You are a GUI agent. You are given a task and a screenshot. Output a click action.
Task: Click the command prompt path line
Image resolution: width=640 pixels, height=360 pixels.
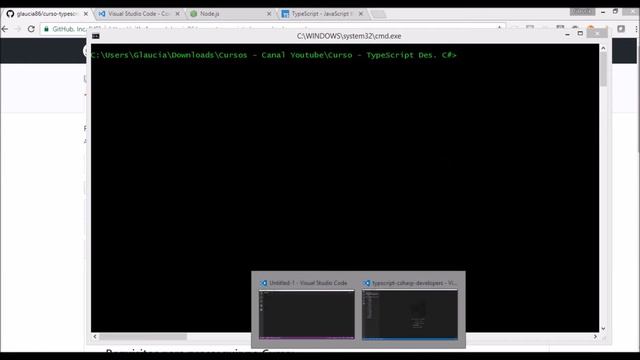click(x=274, y=55)
